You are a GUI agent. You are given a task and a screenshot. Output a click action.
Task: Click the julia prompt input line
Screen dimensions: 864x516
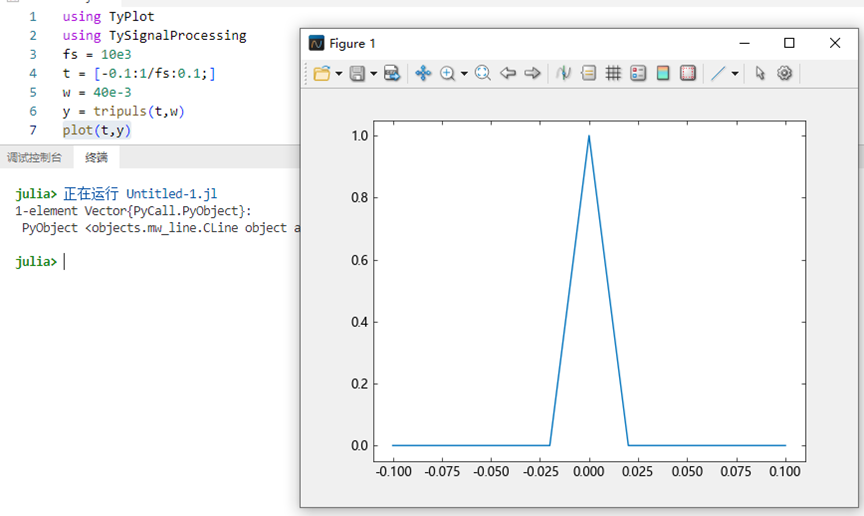(x=64, y=261)
